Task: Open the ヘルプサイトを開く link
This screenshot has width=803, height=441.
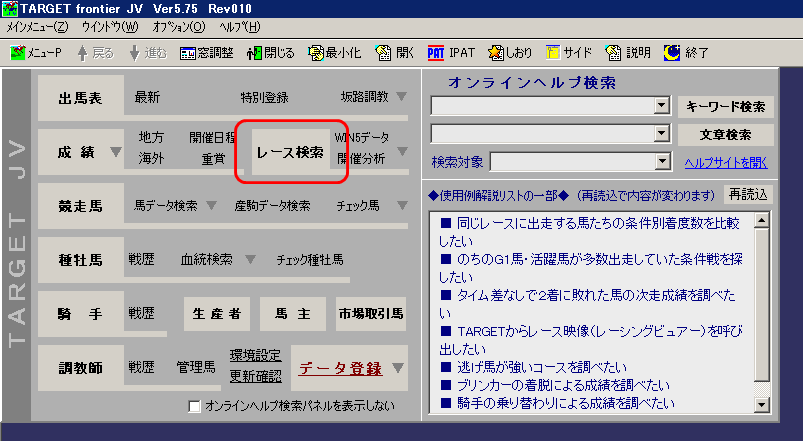Action: click(726, 162)
